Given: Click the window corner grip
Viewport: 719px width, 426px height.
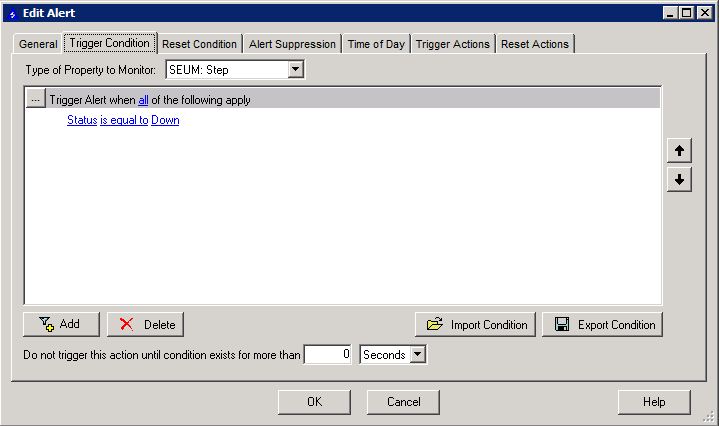Looking at the screenshot, I should [x=709, y=416].
